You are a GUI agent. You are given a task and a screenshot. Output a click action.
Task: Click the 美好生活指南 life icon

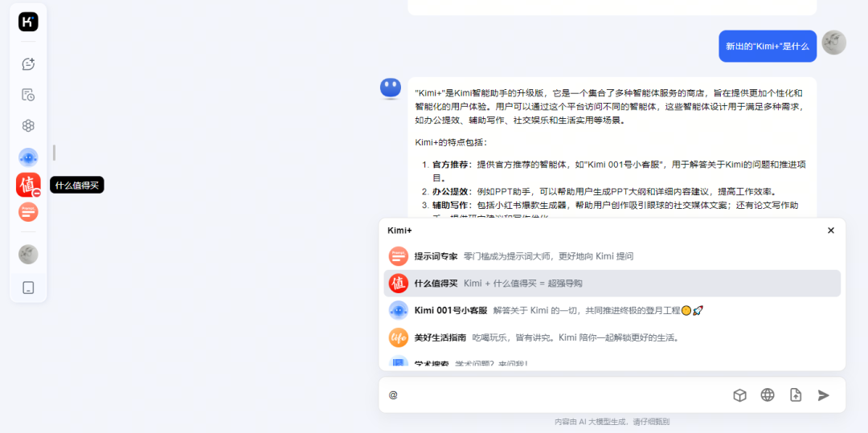[x=398, y=337]
